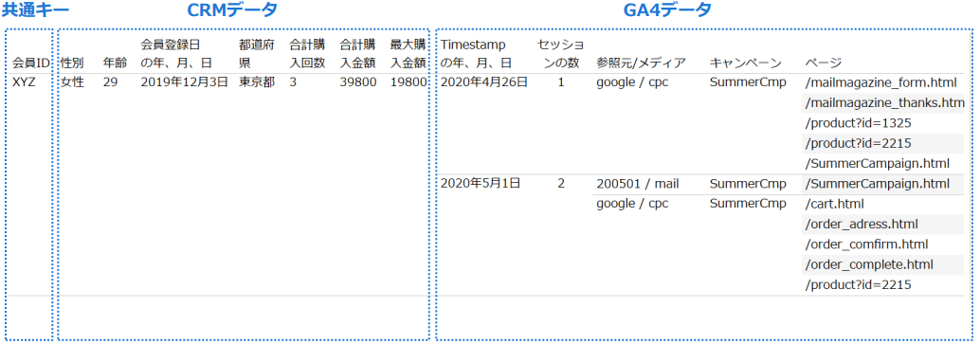Image resolution: width=980 pixels, height=344 pixels.
Task: Select SummerCmp in the 2020年4月26日 row
Action: click(748, 81)
